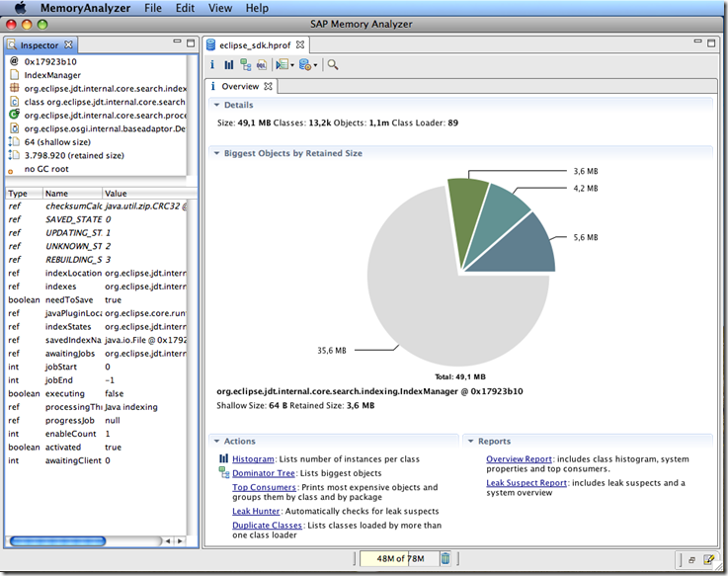Click the run reports toolbar icon
This screenshot has width=728, height=576.
(x=282, y=65)
